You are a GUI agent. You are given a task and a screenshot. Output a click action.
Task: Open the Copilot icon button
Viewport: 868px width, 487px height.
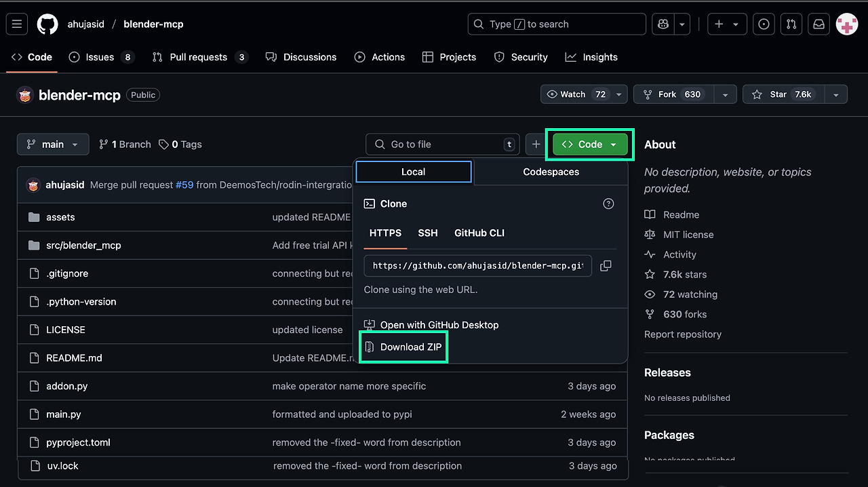(663, 24)
